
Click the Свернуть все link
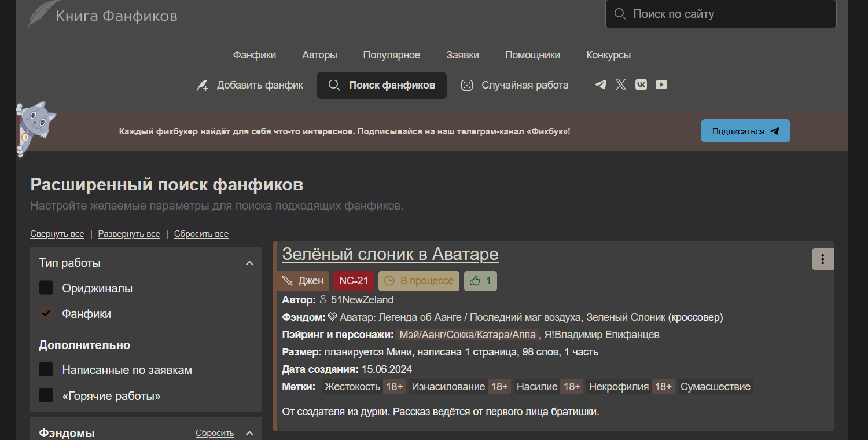(57, 234)
